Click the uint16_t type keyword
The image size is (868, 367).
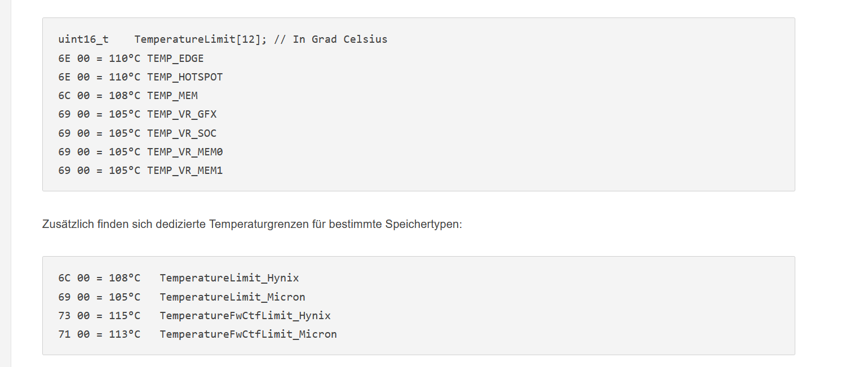coord(83,39)
